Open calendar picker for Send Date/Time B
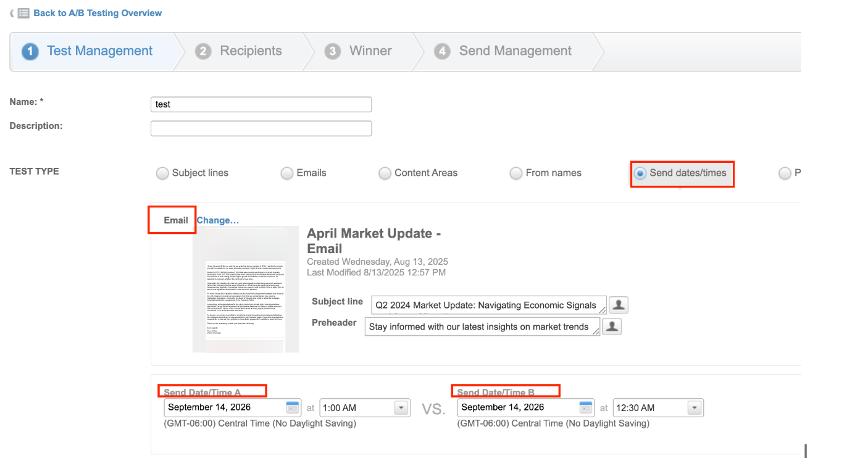 [x=586, y=407]
